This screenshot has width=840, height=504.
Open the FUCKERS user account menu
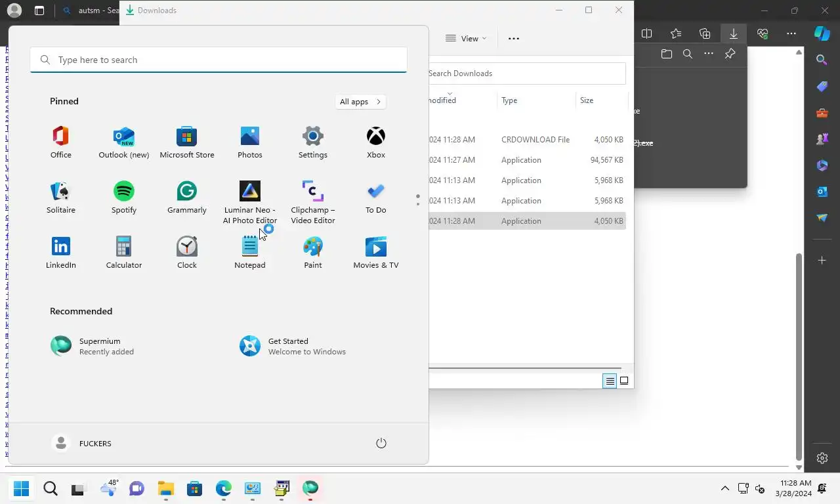82,444
